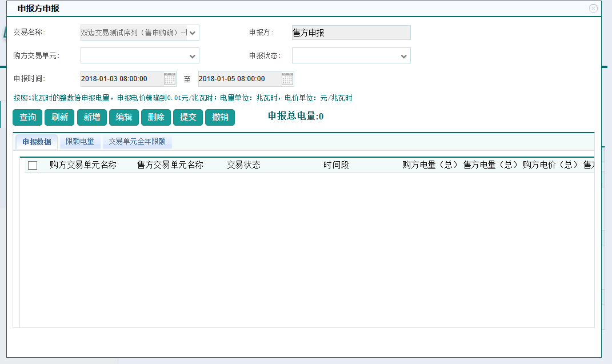Open the 购方交易单元 dropdown list
612x364 pixels.
point(193,56)
